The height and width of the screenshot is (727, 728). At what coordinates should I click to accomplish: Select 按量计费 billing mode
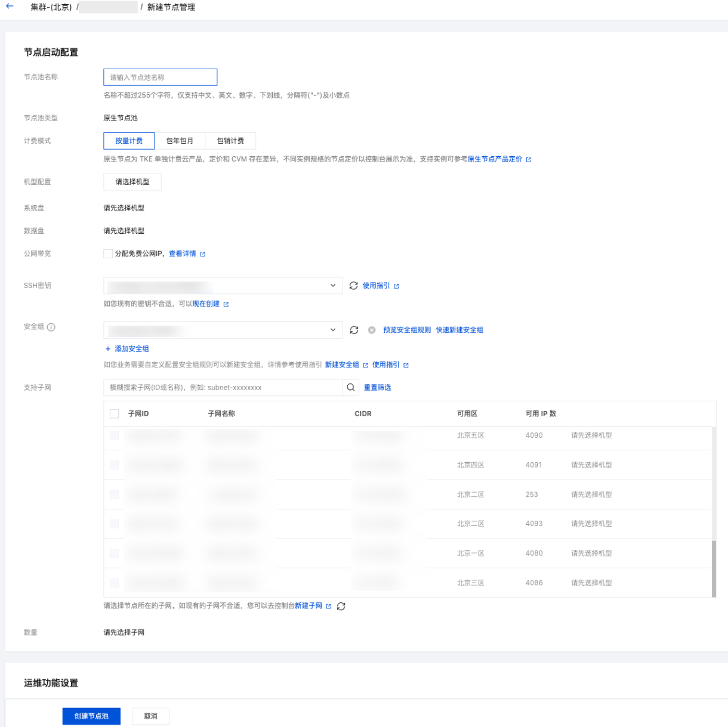point(129,141)
